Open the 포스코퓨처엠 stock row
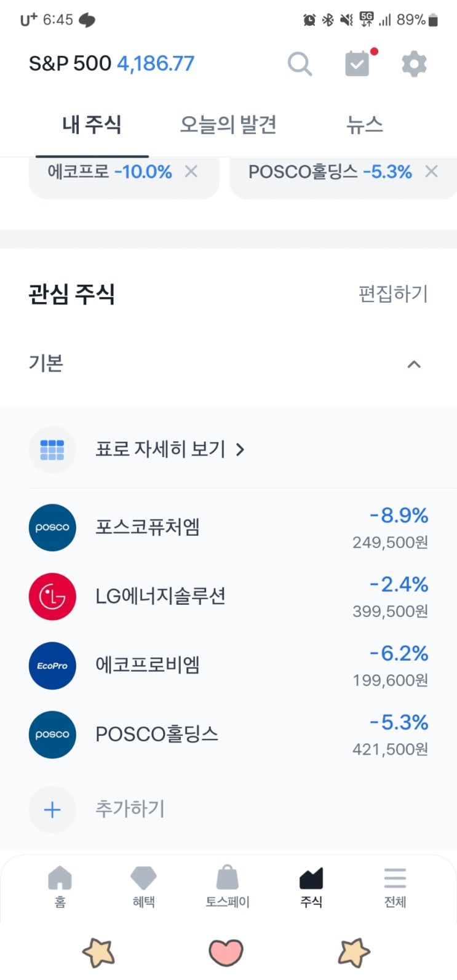The image size is (457, 980). pos(228,528)
